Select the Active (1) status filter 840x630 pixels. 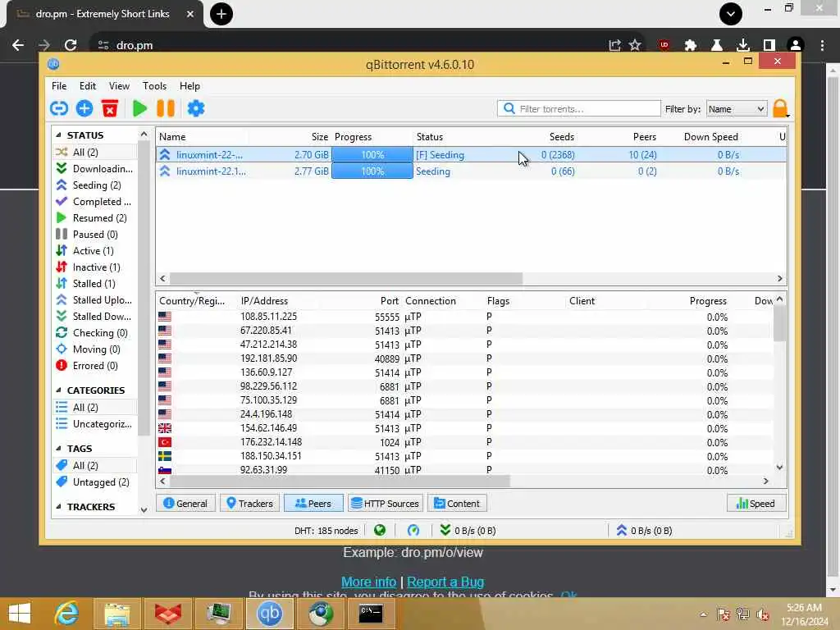pyautogui.click(x=94, y=251)
